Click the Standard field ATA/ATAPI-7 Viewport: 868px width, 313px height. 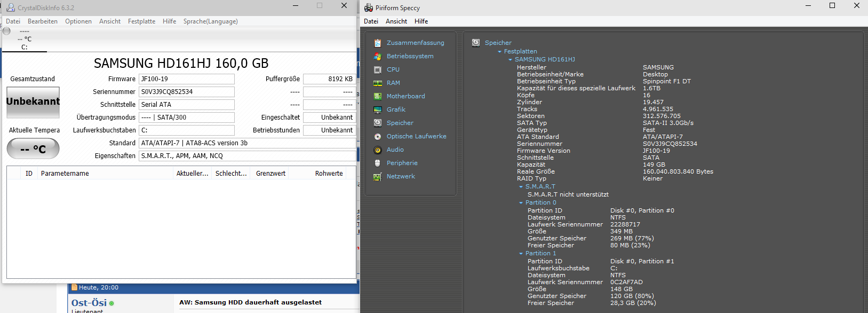point(247,143)
